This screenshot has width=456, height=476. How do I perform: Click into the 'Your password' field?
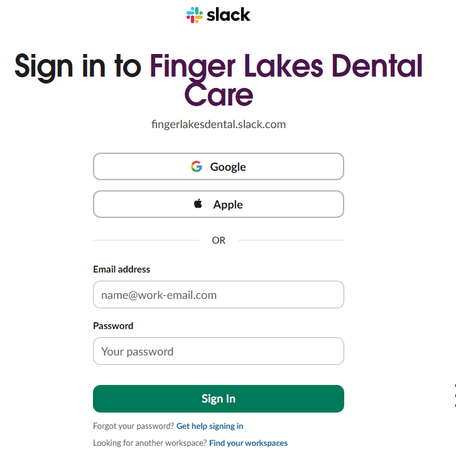tap(219, 351)
